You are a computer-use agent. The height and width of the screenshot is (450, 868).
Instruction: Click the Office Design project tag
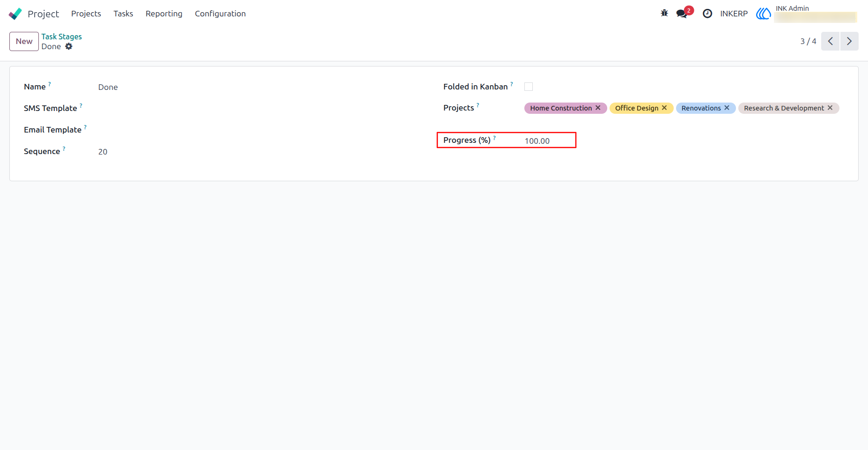[637, 108]
